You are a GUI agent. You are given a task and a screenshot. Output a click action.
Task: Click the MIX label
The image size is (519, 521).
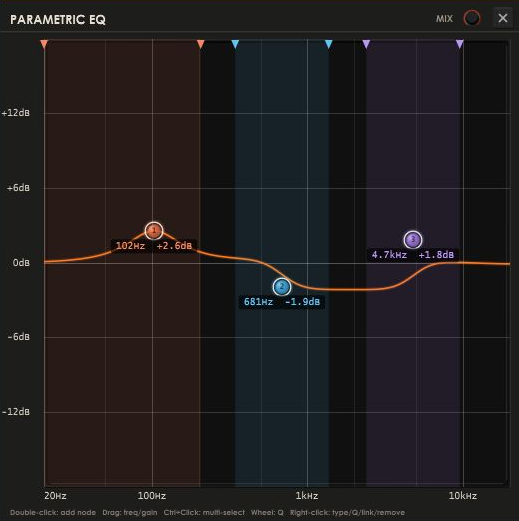click(x=445, y=19)
